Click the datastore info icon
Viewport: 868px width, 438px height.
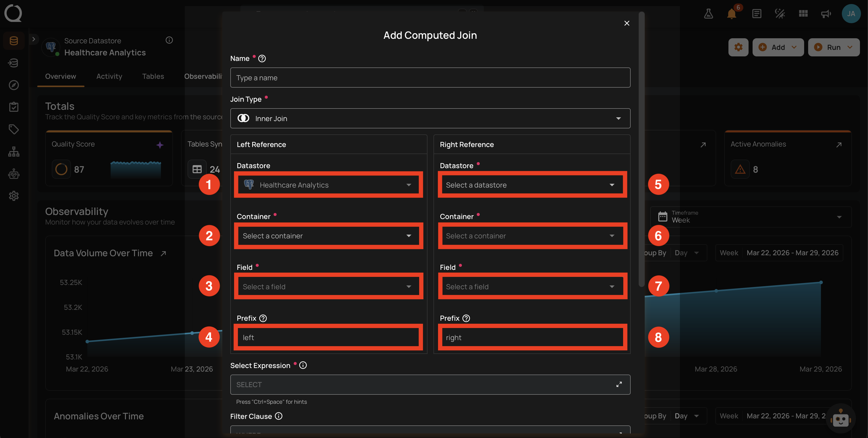pos(169,40)
